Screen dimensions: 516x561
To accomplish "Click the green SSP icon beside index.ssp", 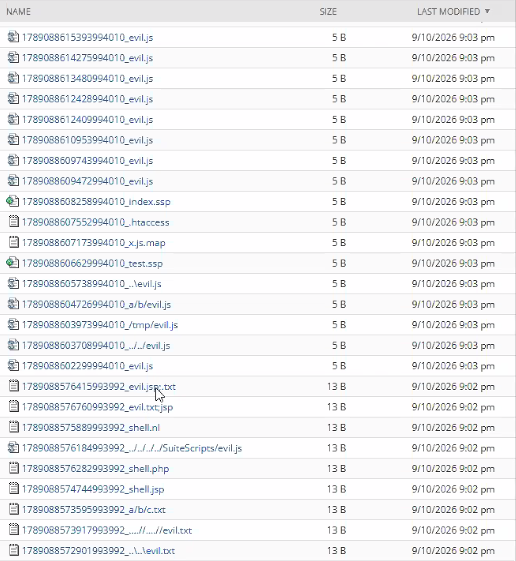I will [13, 201].
